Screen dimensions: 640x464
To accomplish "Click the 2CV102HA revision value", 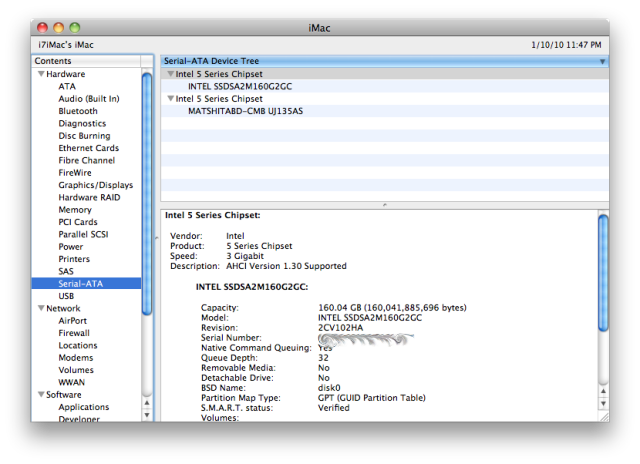I will 340,328.
